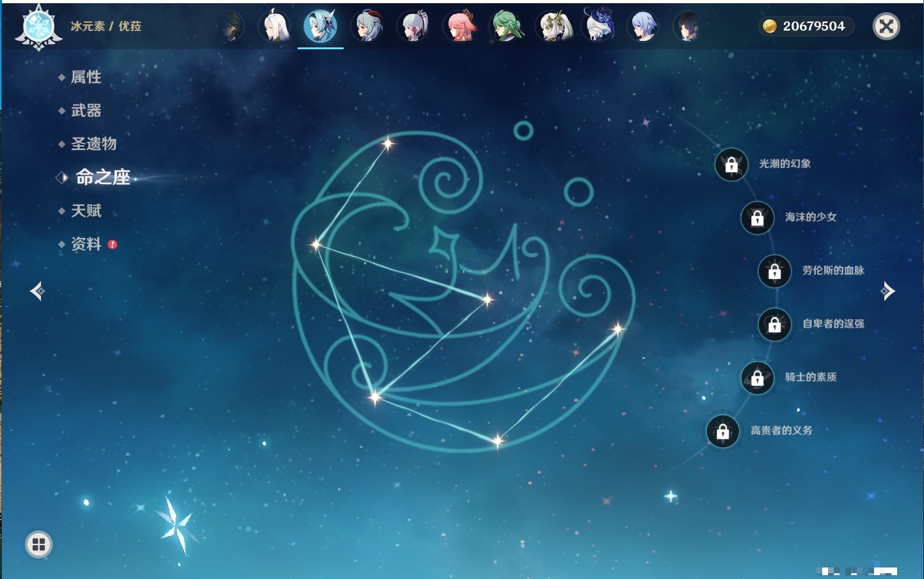The image size is (924, 579).
Task: Click the 光潮的幻象 constellation label
Action: [785, 164]
